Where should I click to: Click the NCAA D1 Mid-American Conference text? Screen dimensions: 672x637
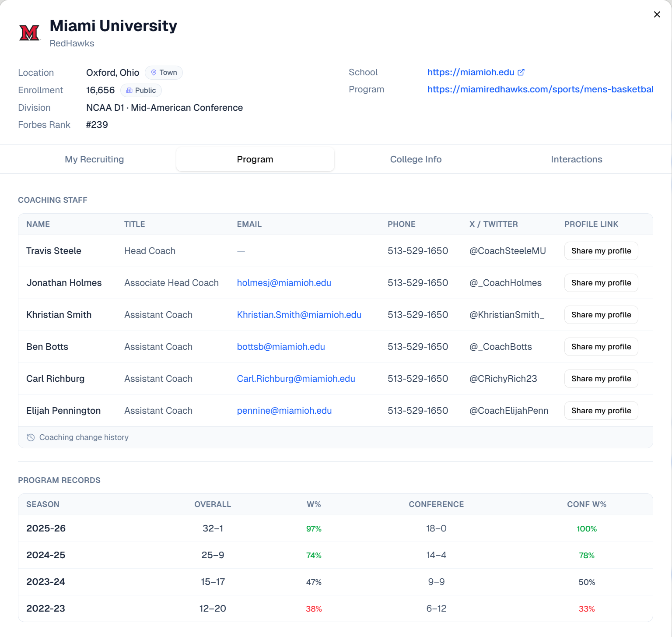(x=164, y=108)
